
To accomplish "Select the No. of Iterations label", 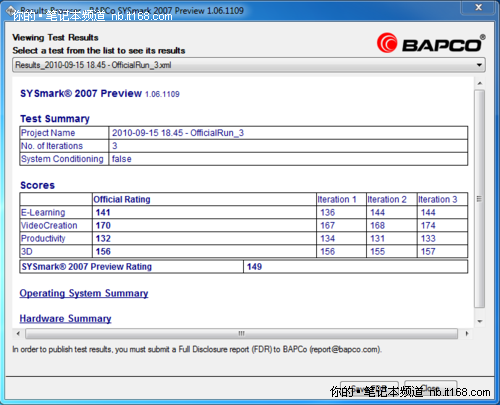I will 52,146.
